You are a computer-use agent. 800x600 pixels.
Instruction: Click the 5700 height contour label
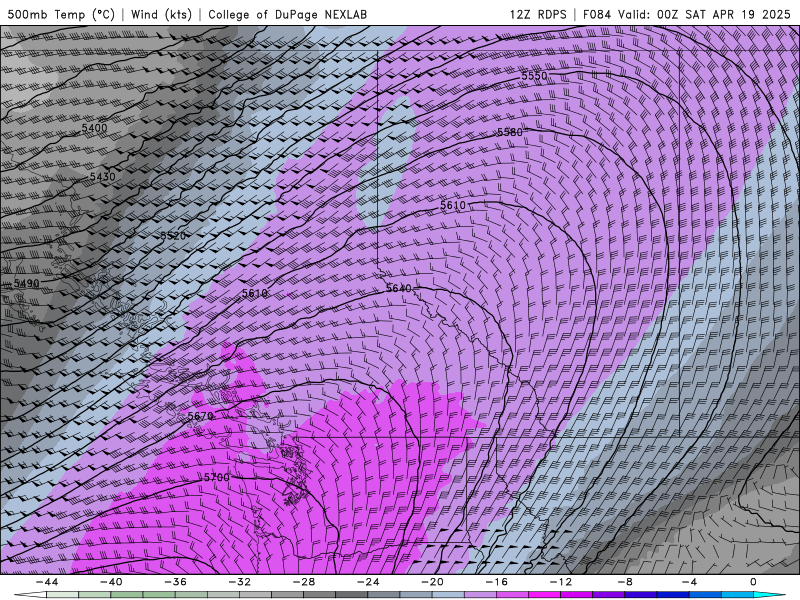(216, 478)
